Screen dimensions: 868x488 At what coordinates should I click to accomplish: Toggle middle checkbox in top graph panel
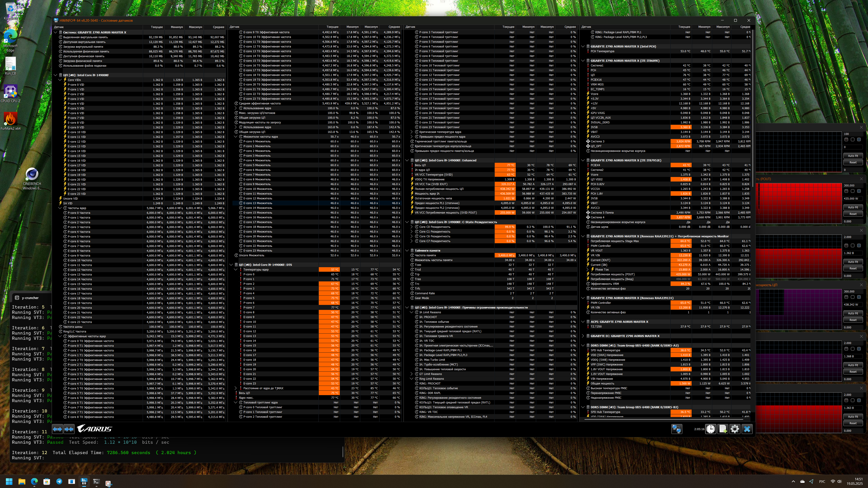tap(852, 139)
